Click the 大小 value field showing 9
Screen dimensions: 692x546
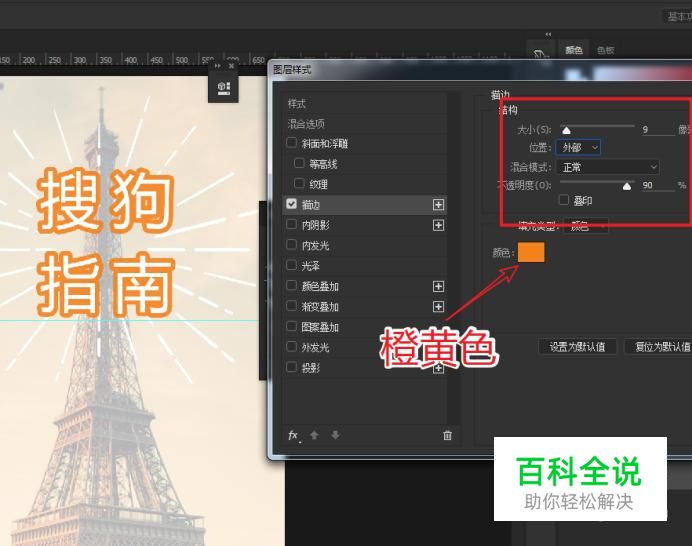658,130
